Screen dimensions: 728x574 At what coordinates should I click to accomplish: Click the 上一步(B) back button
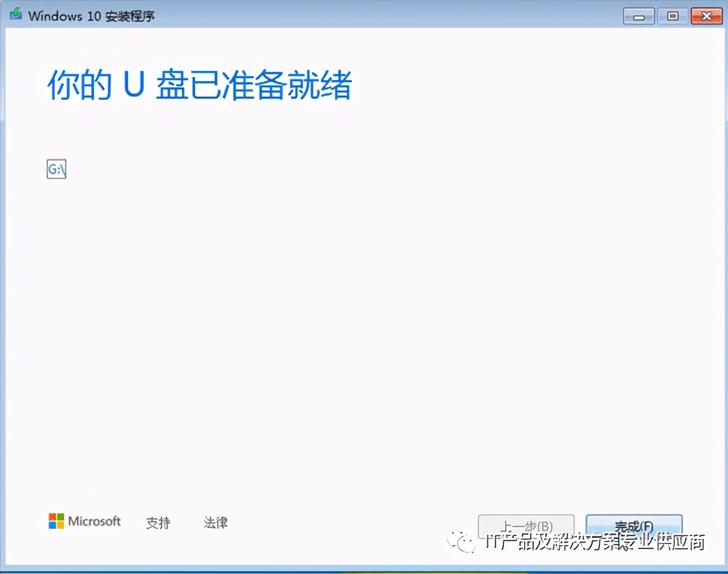526,526
